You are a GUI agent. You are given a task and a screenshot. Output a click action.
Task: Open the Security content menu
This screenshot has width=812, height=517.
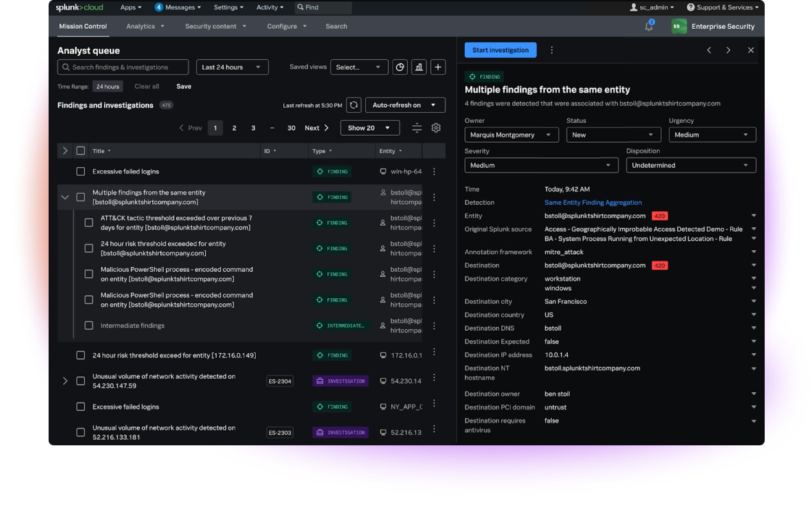tap(212, 26)
